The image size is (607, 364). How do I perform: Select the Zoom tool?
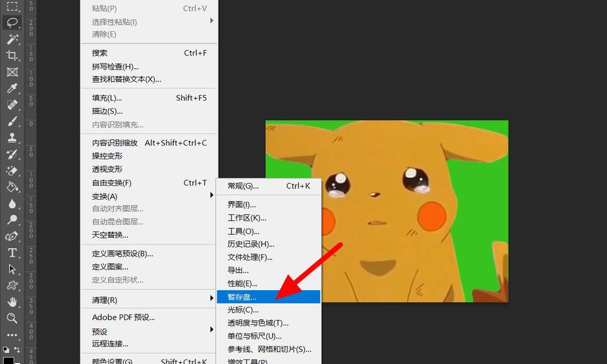[12, 318]
